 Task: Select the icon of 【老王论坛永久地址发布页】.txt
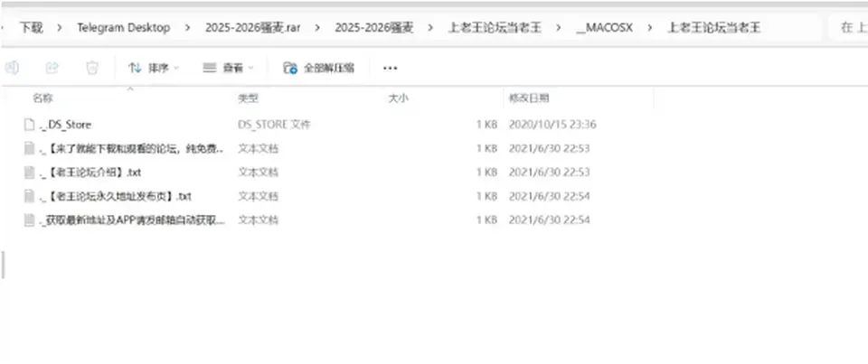tap(29, 196)
